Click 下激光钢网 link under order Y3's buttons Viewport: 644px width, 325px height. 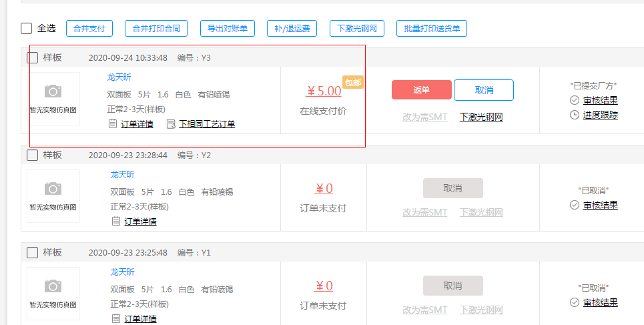[480, 117]
